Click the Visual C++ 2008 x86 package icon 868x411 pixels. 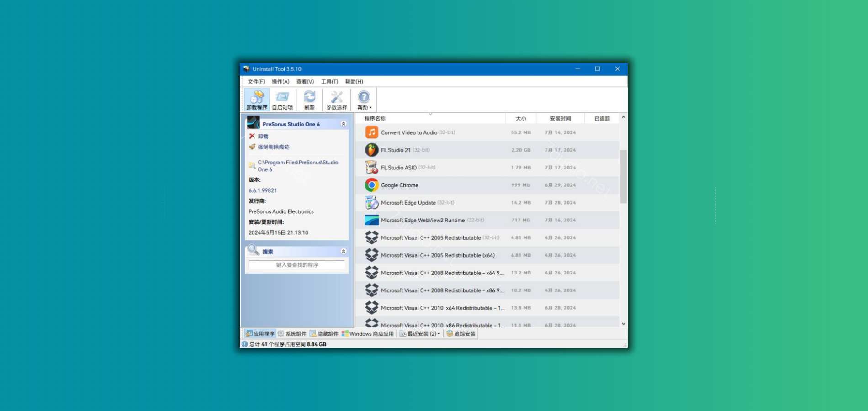click(372, 290)
